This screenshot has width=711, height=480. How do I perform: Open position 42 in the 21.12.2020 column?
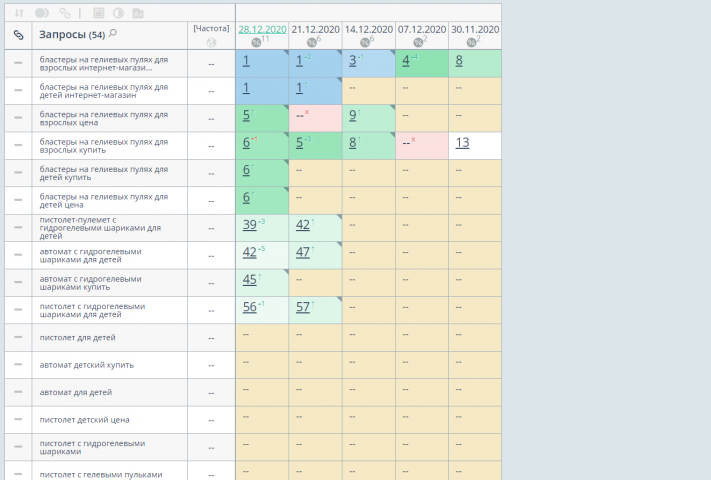tap(302, 225)
